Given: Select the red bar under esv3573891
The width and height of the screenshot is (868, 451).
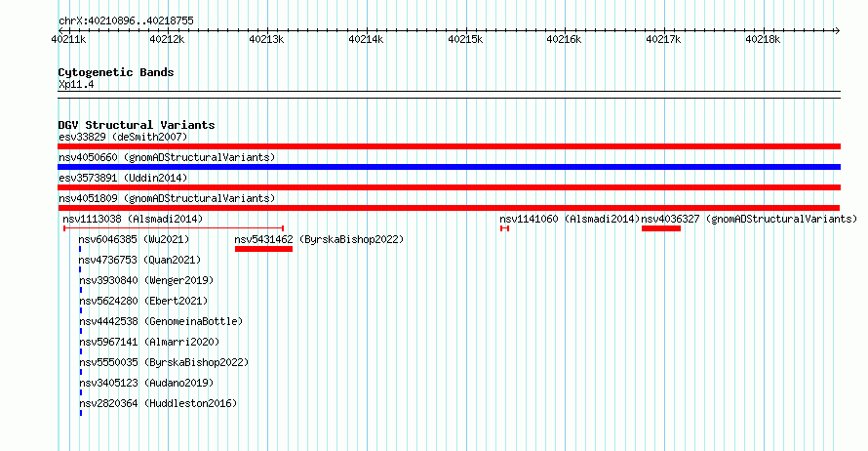Looking at the screenshot, I should click(449, 187).
